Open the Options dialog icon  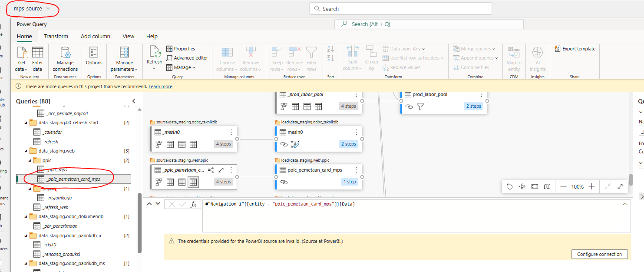(94, 53)
